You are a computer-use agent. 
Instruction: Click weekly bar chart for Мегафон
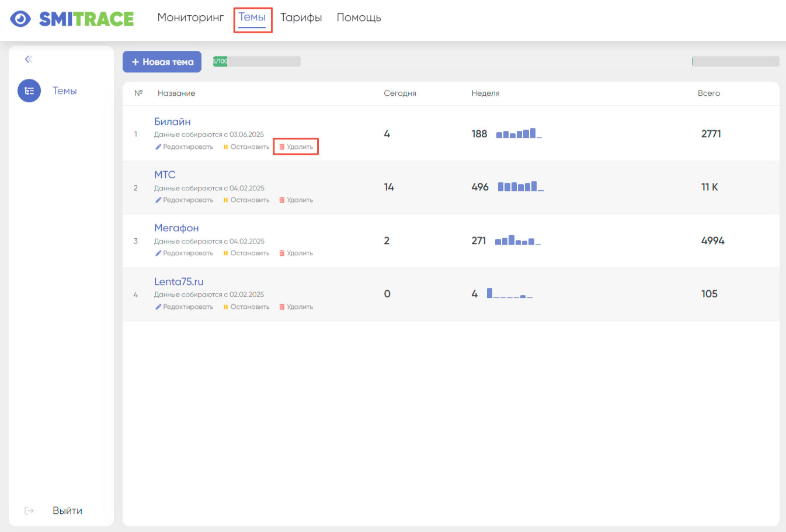(517, 241)
